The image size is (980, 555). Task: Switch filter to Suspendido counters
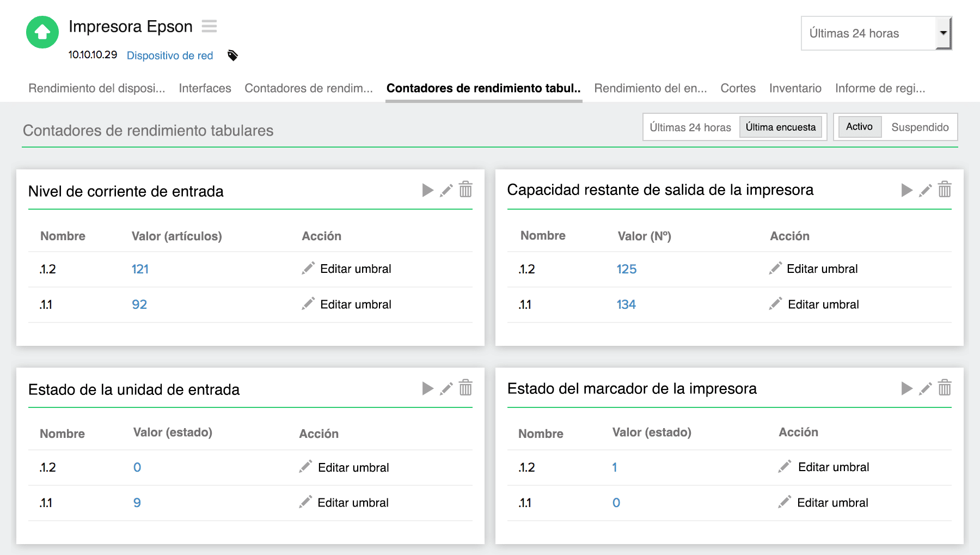pyautogui.click(x=920, y=127)
